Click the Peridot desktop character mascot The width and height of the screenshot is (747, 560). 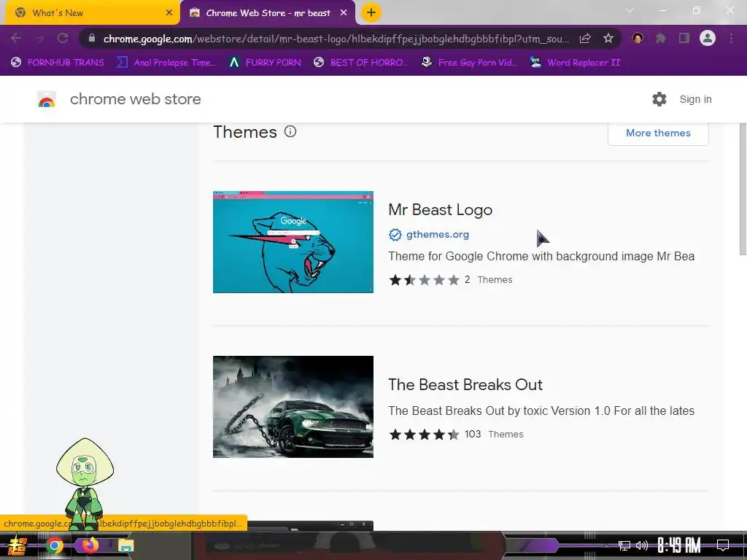(85, 483)
